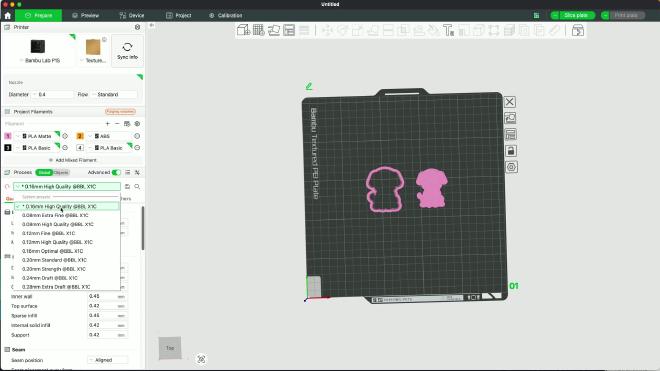Switch to the Project tab
Viewport: 660px width, 371px height.
click(178, 16)
